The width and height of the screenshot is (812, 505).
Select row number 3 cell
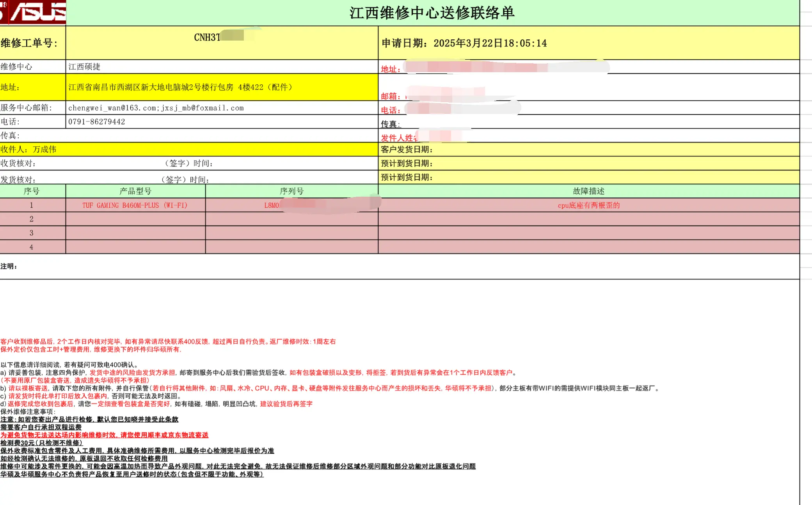coord(33,233)
